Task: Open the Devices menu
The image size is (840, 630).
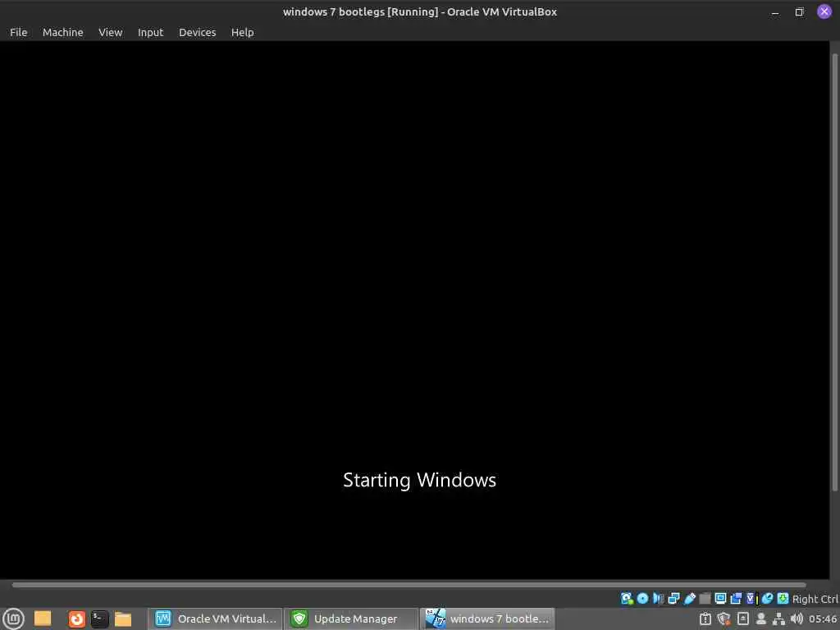Action: pyautogui.click(x=197, y=32)
